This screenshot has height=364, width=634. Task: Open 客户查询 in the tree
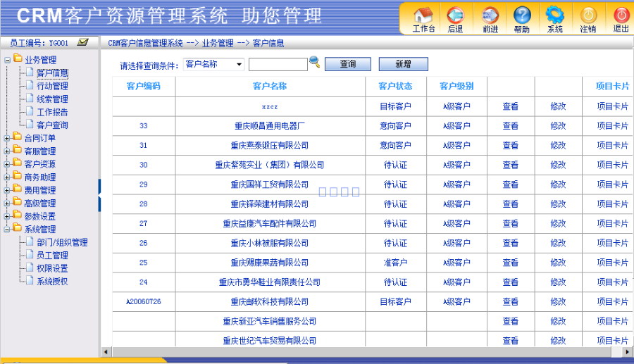[52, 125]
